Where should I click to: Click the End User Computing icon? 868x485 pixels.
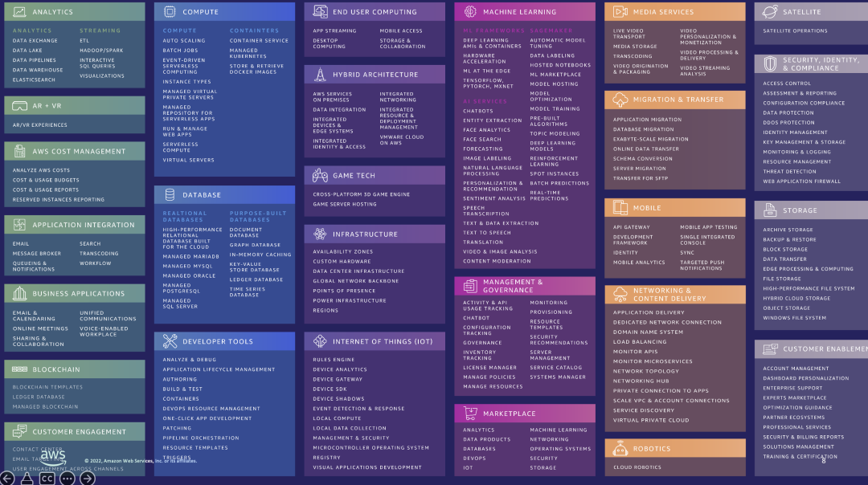tap(320, 11)
